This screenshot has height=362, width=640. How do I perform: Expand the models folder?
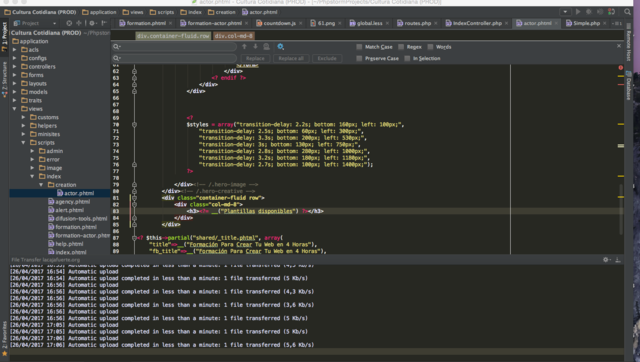tap(15, 92)
